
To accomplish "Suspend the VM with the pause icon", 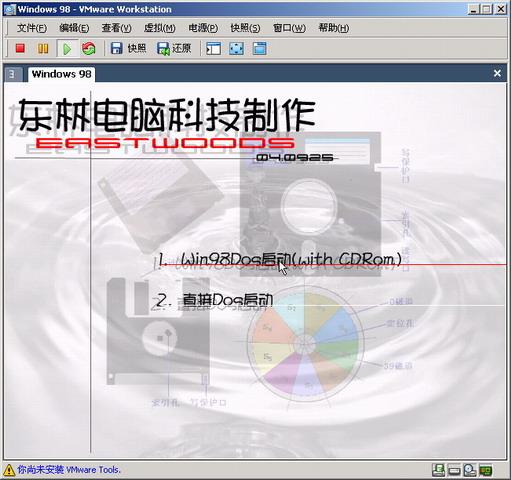I will [43, 49].
